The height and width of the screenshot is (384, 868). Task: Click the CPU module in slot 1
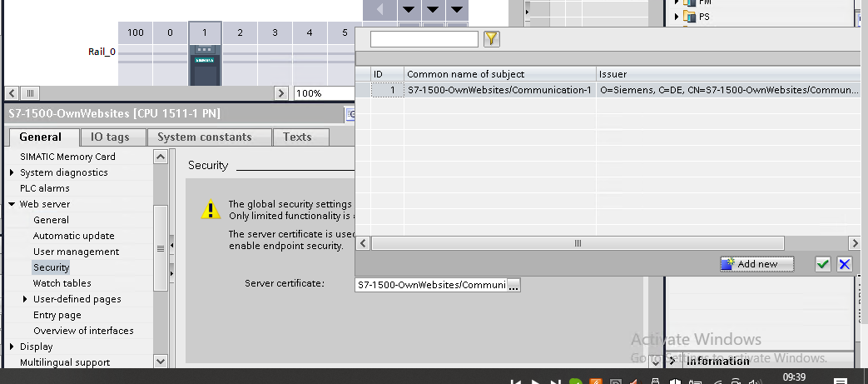click(204, 67)
